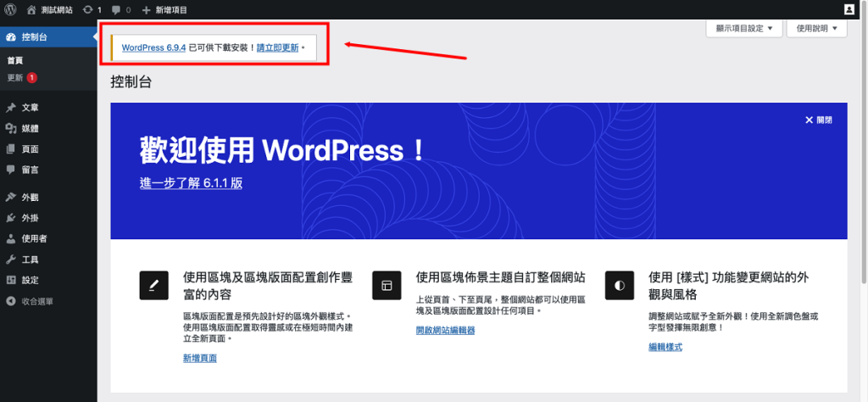
Task: Click the 請立即更新 update link
Action: [x=277, y=47]
